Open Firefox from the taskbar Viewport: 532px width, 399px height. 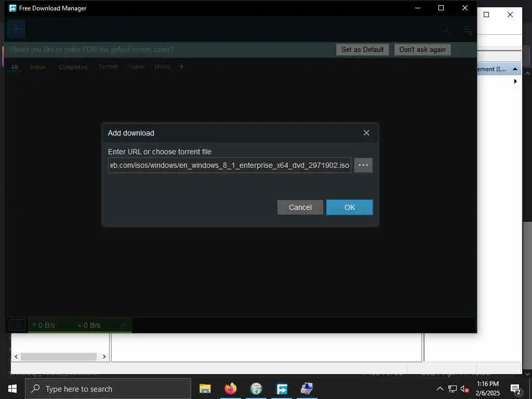(230, 389)
